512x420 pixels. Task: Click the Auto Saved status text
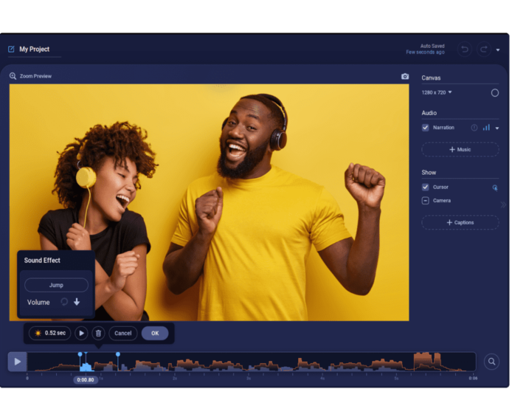[x=432, y=46]
